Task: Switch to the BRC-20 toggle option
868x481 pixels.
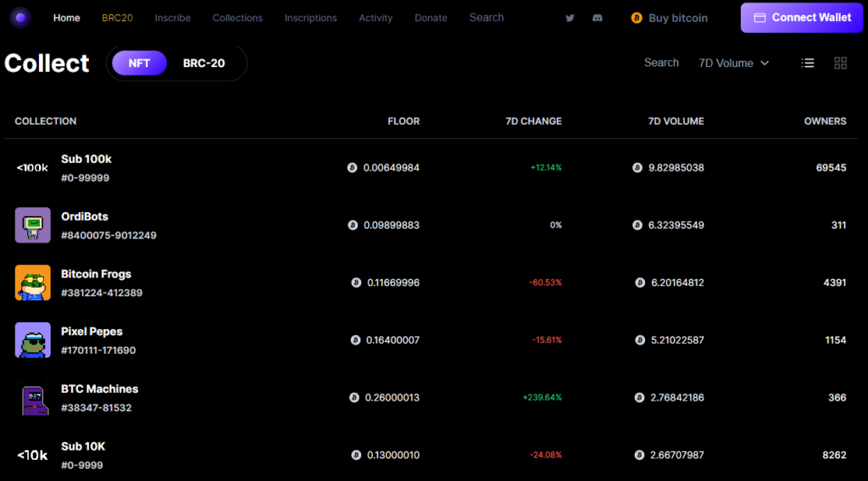Action: (x=203, y=63)
